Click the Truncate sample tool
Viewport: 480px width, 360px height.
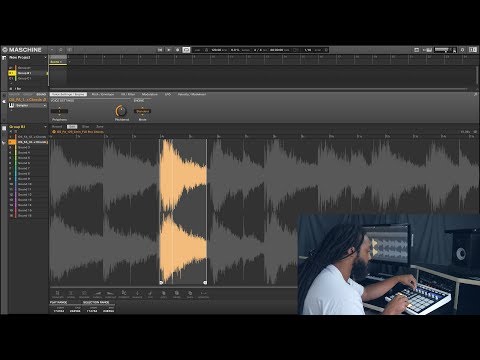tap(58, 294)
